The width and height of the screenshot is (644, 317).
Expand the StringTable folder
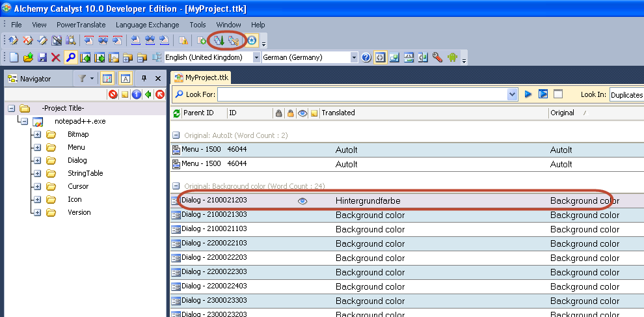click(37, 174)
